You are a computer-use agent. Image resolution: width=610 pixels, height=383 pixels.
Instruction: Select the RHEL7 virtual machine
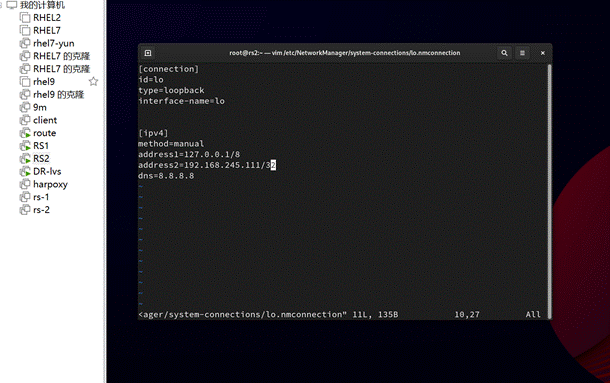click(47, 30)
